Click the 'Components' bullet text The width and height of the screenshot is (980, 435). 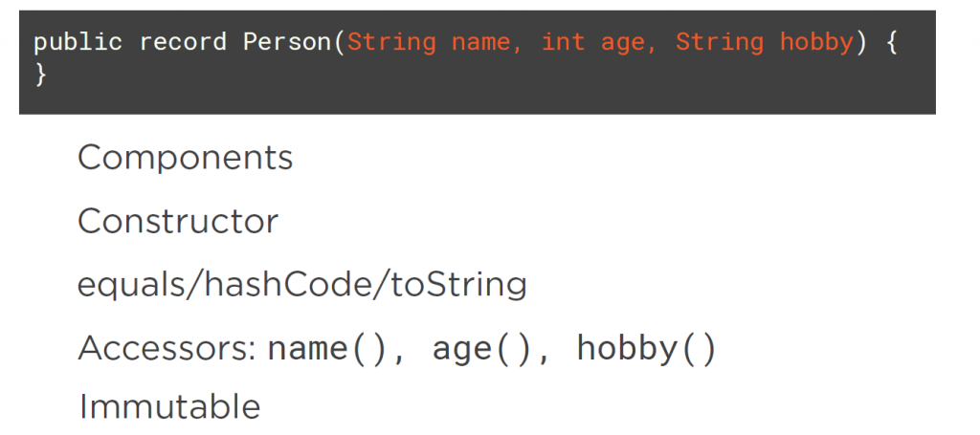(x=185, y=158)
